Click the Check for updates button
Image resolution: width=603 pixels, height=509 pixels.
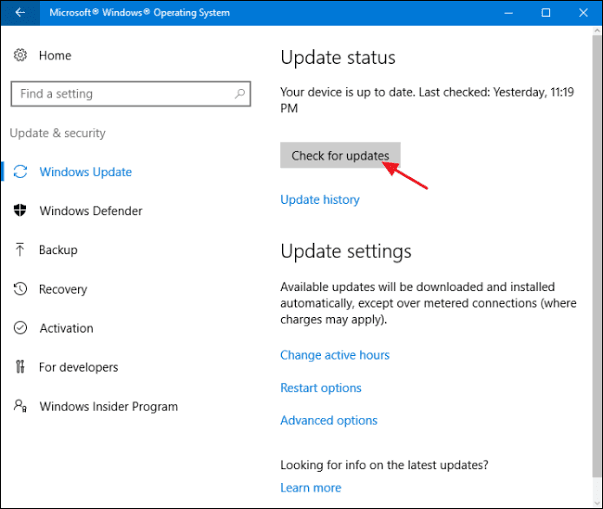(340, 155)
